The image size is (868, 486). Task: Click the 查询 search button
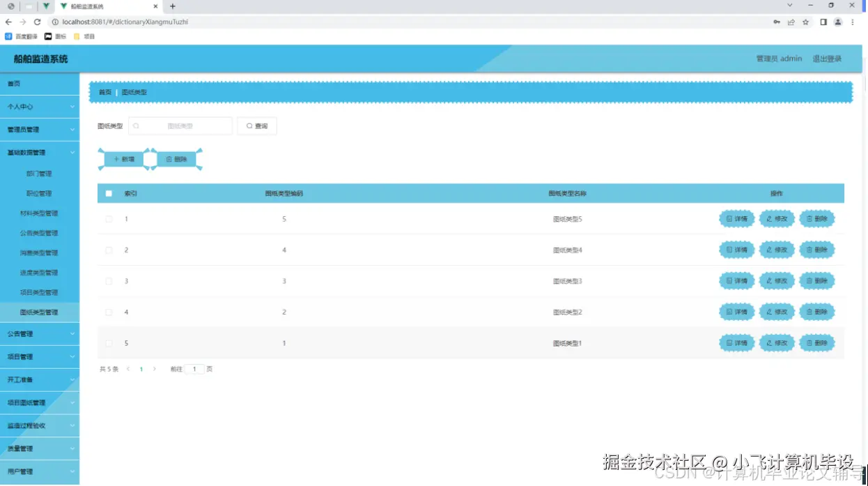(257, 126)
